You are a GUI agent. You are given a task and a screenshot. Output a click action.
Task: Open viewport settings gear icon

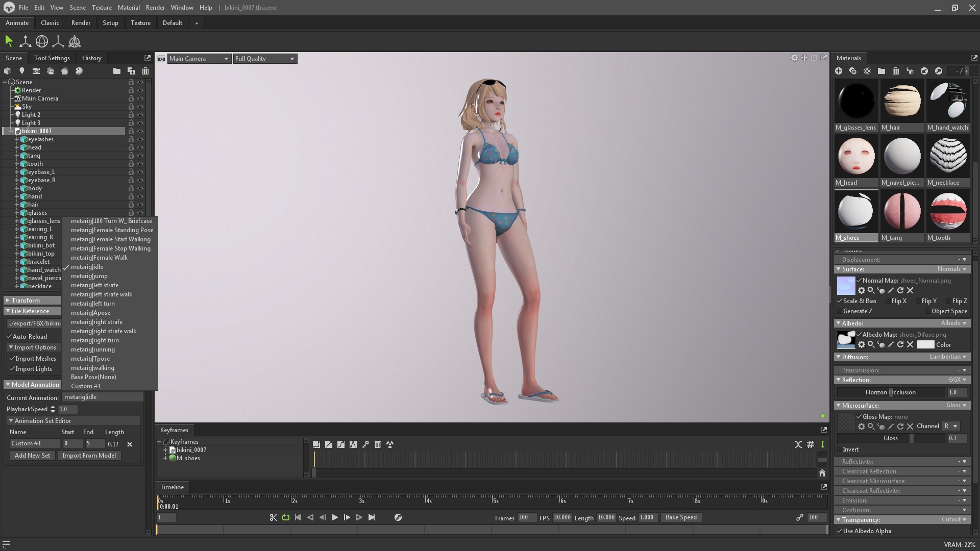794,58
